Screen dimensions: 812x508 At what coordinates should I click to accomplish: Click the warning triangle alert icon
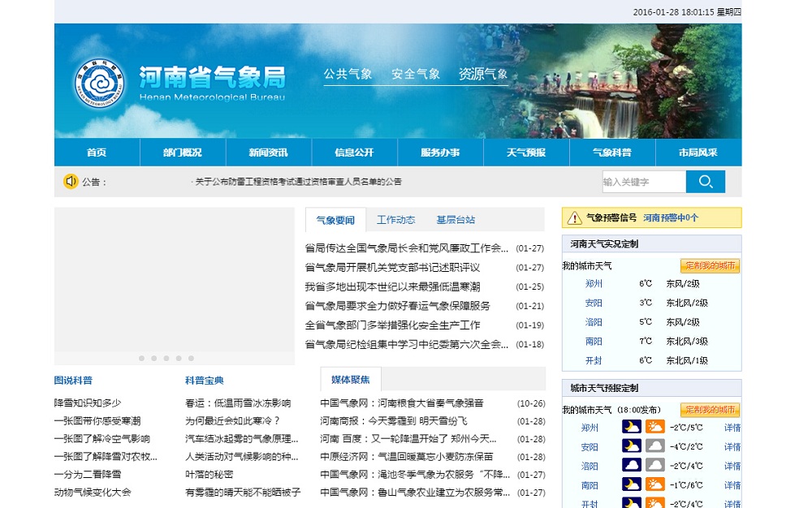pos(574,217)
